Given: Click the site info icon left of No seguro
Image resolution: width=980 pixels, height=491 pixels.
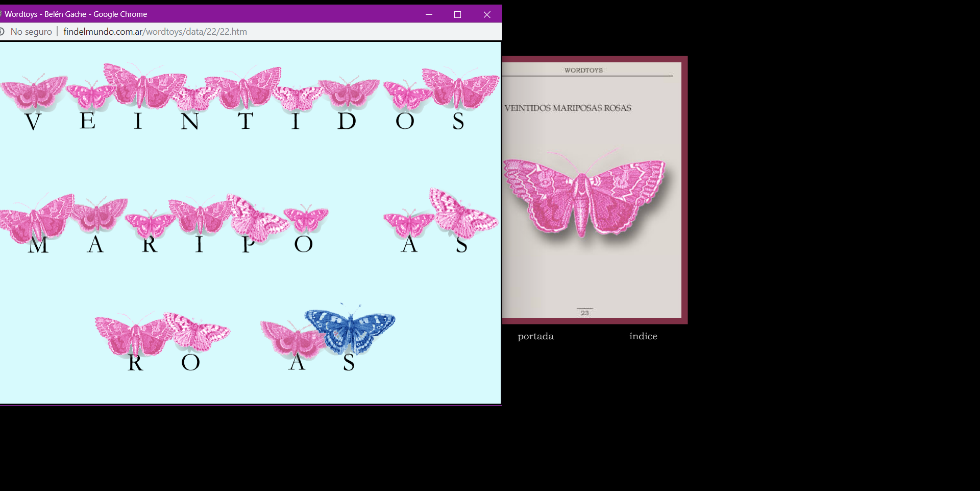Looking at the screenshot, I should coord(2,32).
